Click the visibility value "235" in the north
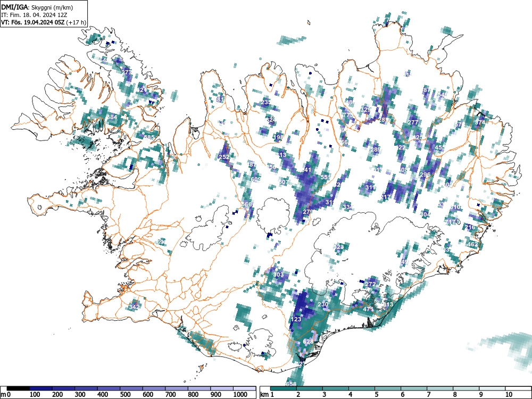Image resolution: width=532 pixels, height=399 pixels. [267, 102]
